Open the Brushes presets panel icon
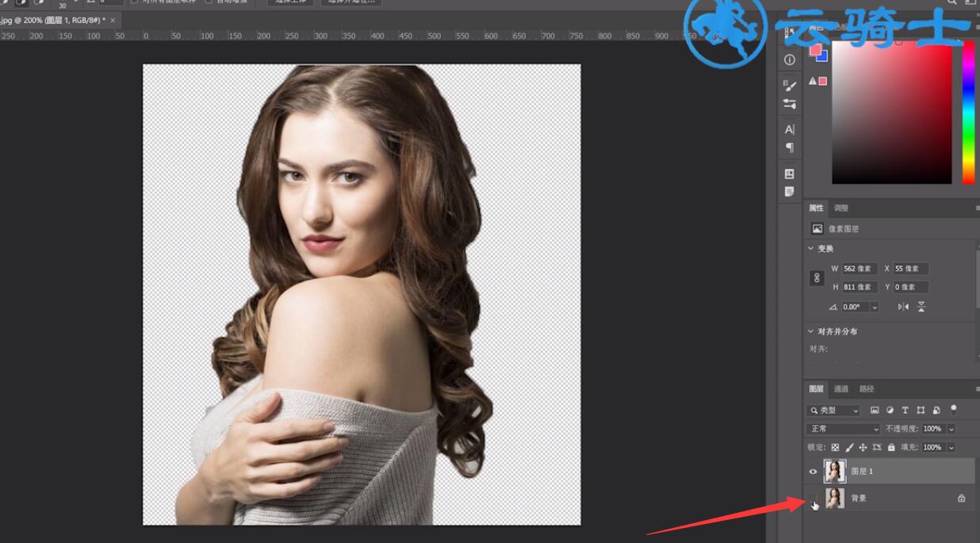 coord(789,104)
